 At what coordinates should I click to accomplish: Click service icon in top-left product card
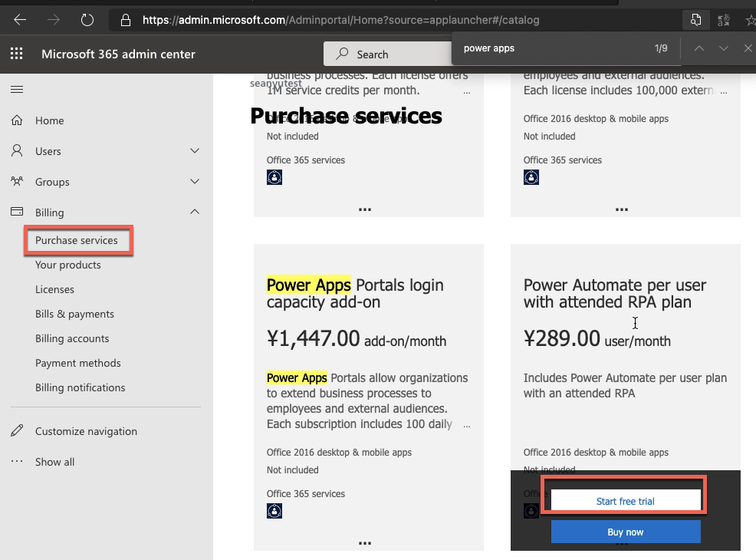coord(274,177)
